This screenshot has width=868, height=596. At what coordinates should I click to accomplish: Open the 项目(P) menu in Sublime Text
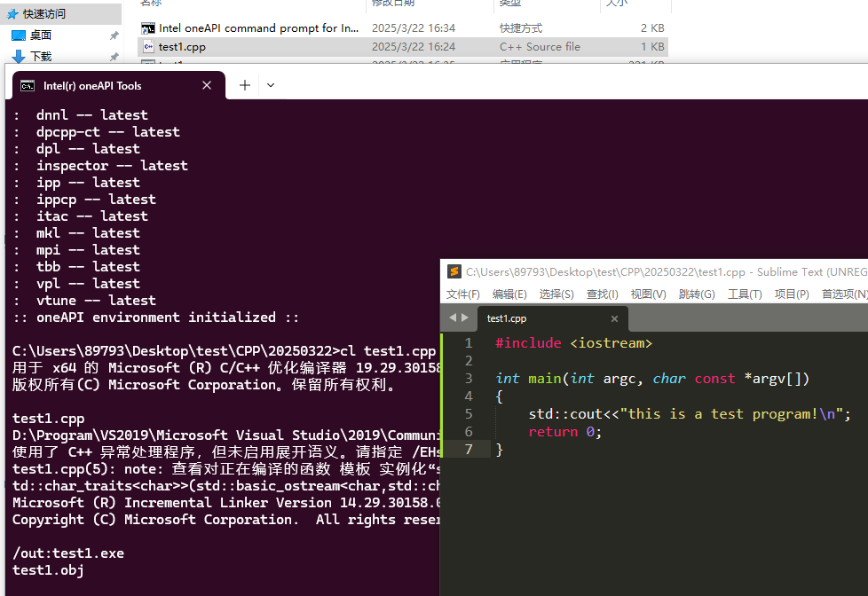coord(792,294)
